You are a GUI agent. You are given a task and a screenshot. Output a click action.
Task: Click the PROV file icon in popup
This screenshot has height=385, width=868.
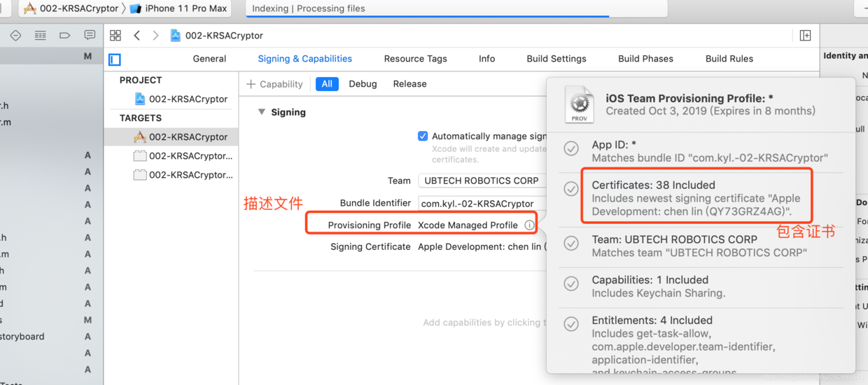point(580,104)
